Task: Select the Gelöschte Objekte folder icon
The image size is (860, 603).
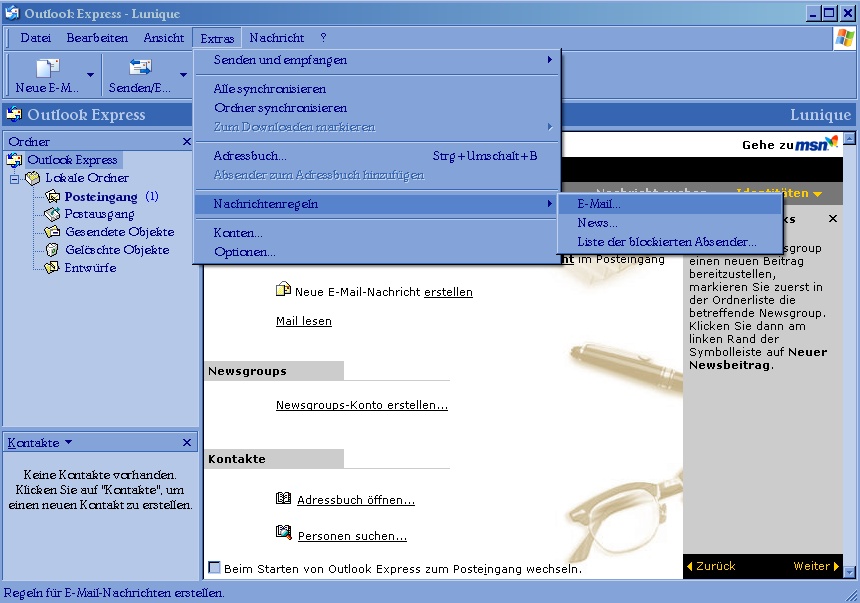Action: [53, 250]
